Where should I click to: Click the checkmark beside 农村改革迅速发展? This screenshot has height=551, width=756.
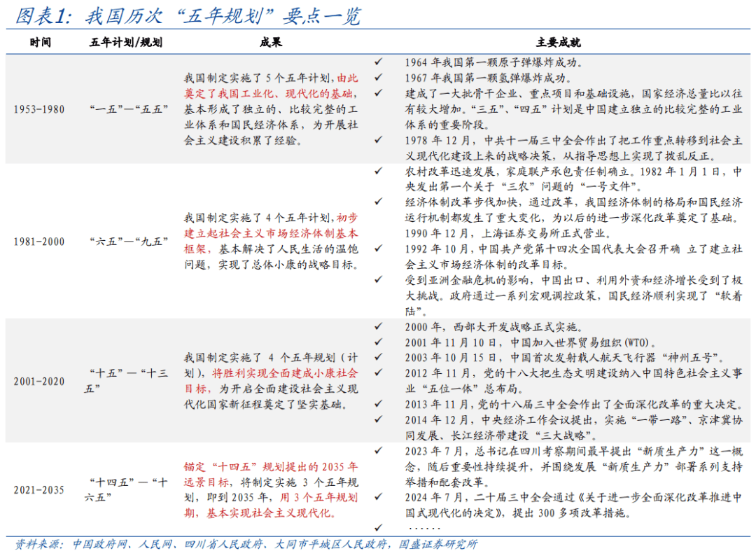[x=378, y=171]
